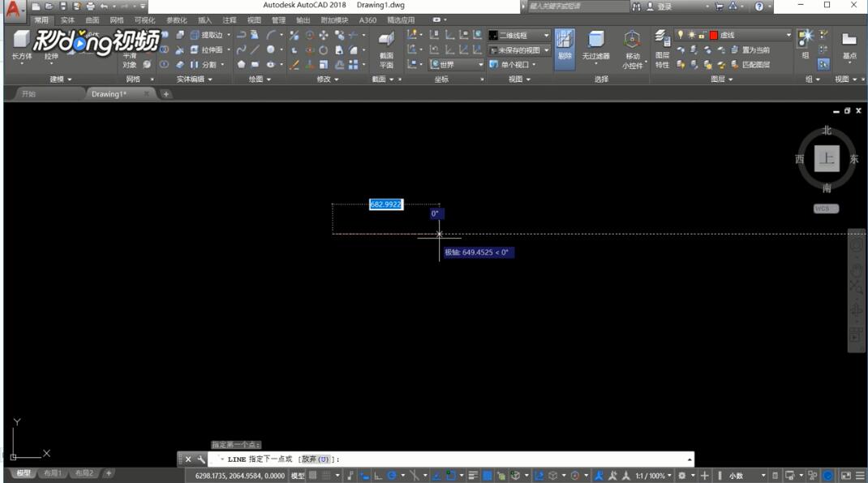
Task: Open the 实体 ribbon tab
Action: tap(67, 20)
